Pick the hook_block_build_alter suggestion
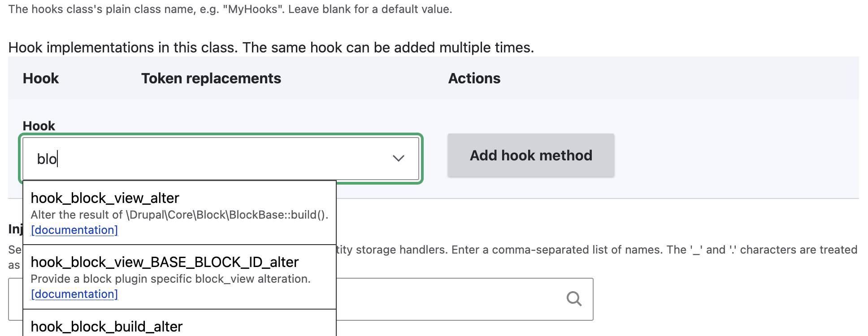868x336 pixels. tap(107, 327)
